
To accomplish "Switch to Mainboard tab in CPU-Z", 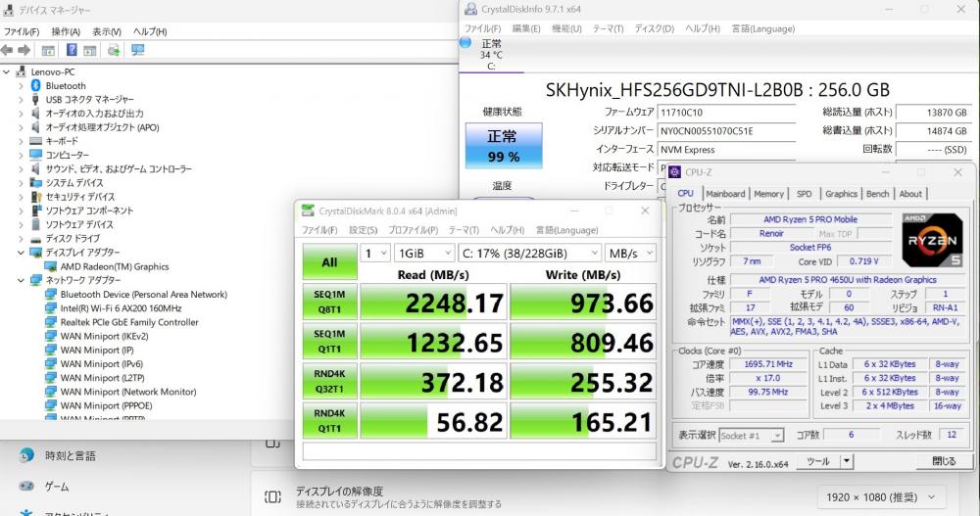I will (725, 194).
